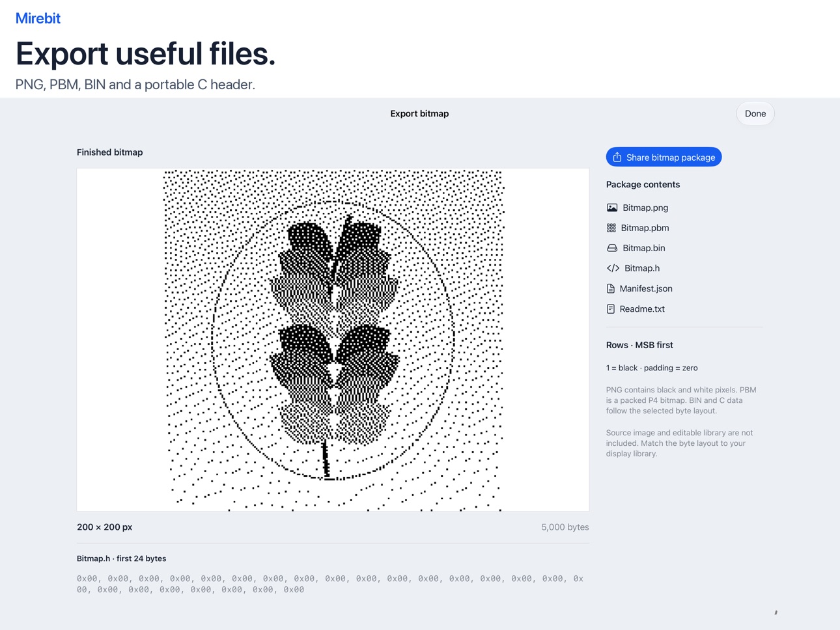The image size is (840, 630).
Task: Select the Bitmap.bin file name
Action: 644,248
